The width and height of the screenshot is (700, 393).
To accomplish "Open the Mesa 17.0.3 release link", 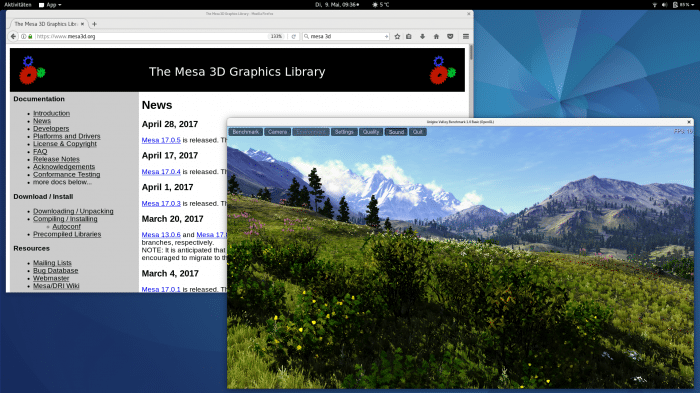I will 161,204.
